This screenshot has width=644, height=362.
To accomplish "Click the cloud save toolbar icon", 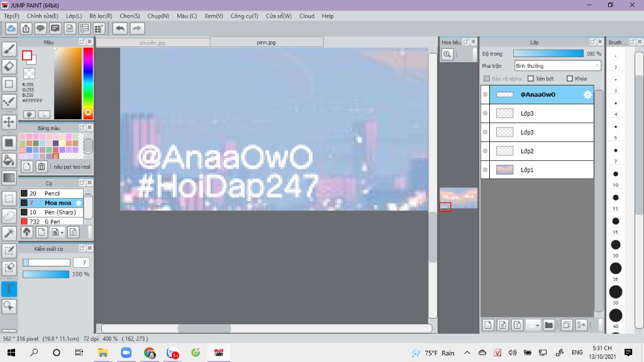I will pyautogui.click(x=11, y=28).
